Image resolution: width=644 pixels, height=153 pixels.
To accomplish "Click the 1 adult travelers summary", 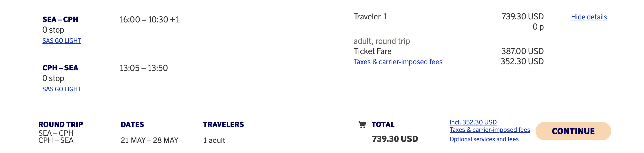I will pyautogui.click(x=214, y=140).
